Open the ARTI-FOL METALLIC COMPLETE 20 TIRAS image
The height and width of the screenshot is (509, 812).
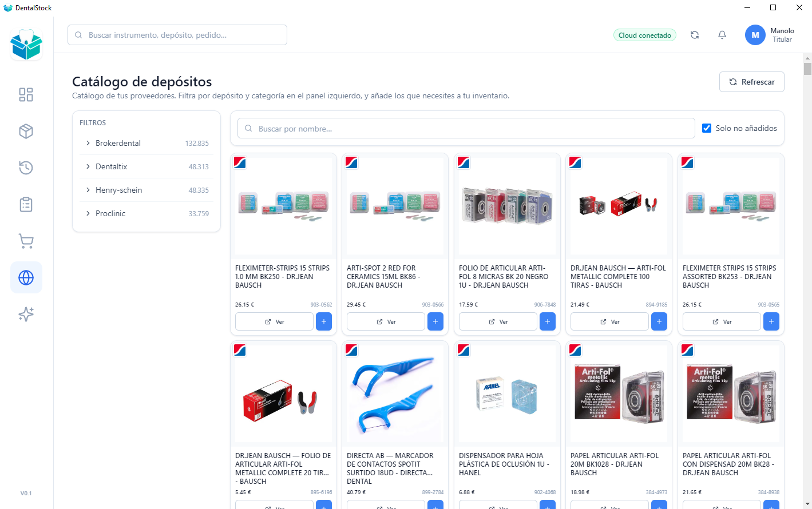click(283, 394)
